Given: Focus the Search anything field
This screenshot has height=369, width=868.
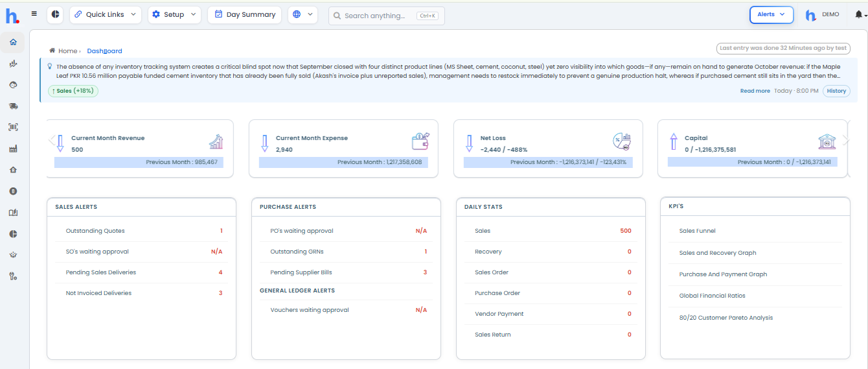Looking at the screenshot, I should pos(387,16).
